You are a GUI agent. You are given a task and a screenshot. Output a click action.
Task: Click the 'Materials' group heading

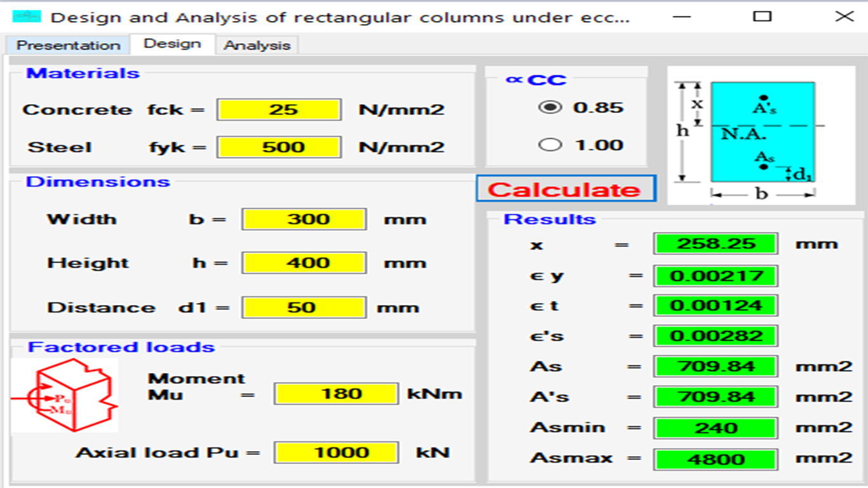83,73
